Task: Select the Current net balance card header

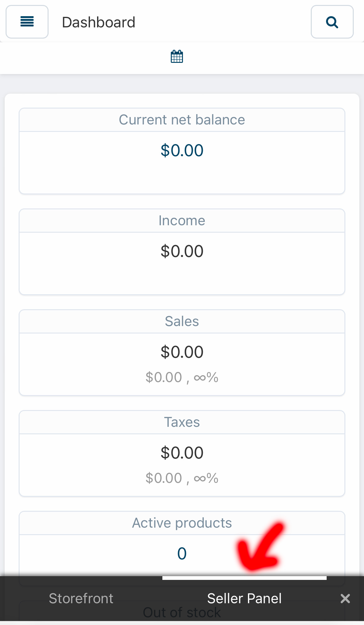Action: 182,120
